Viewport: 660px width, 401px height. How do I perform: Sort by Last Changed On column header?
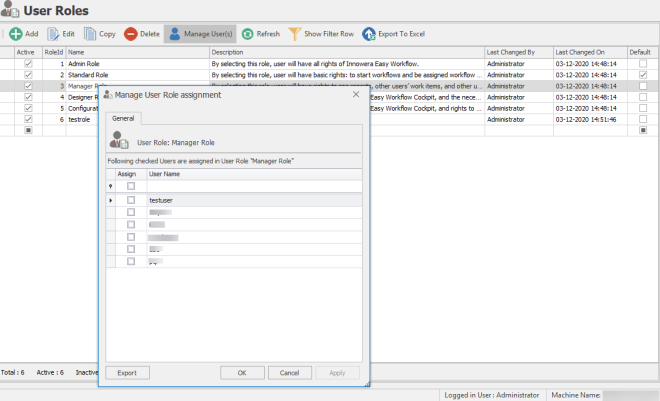pos(590,52)
